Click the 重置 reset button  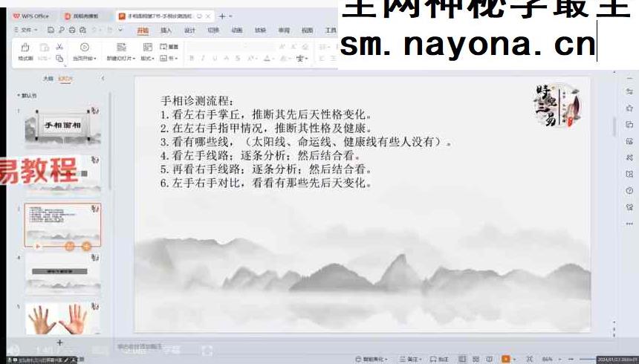pos(169,47)
